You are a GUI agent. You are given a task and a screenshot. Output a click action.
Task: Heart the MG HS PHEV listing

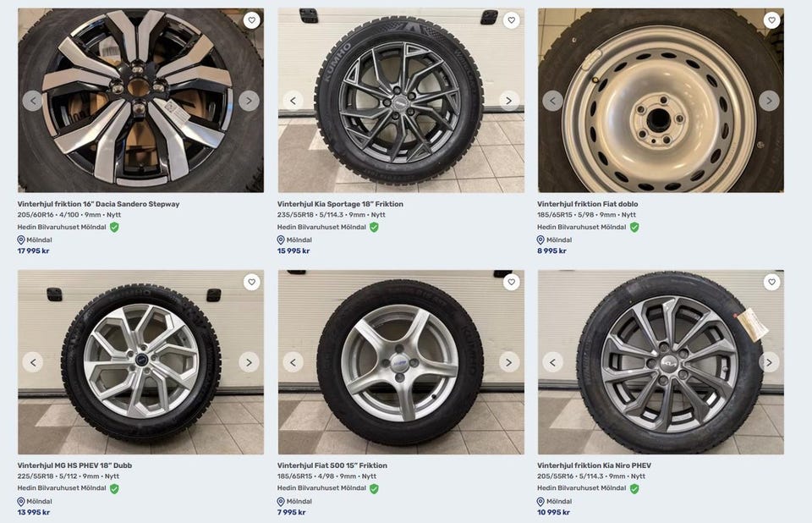[x=251, y=282]
